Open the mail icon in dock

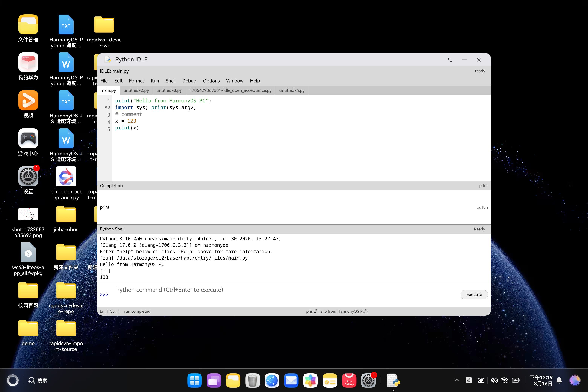tap(291, 381)
